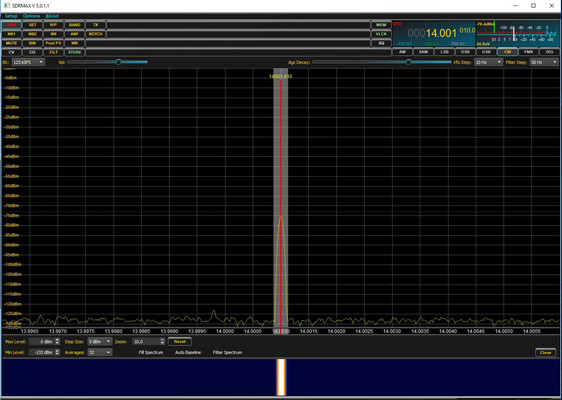Click the green STORE button
Image resolution: width=562 pixels, height=400 pixels.
click(x=75, y=52)
